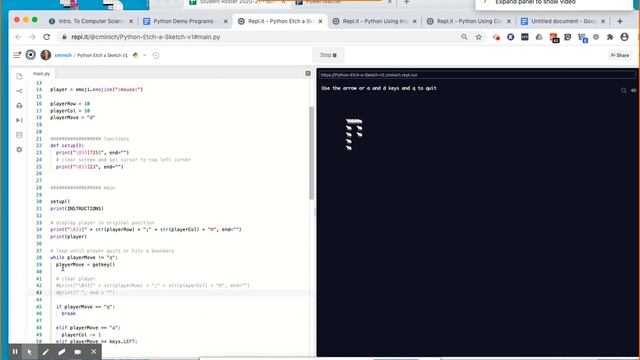The image size is (640, 360).
Task: Open the Chrome profile account icon
Action: click(x=624, y=37)
